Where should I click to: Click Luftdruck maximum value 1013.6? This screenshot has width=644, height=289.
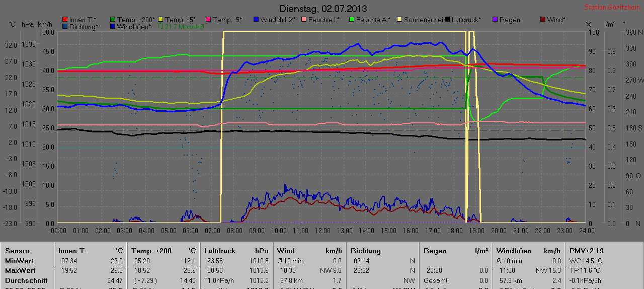point(259,270)
